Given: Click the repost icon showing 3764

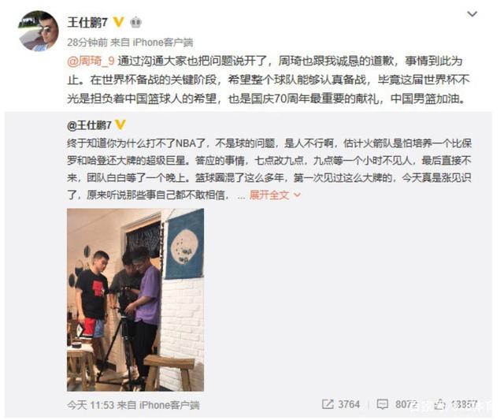Looking at the screenshot, I should 328,404.
